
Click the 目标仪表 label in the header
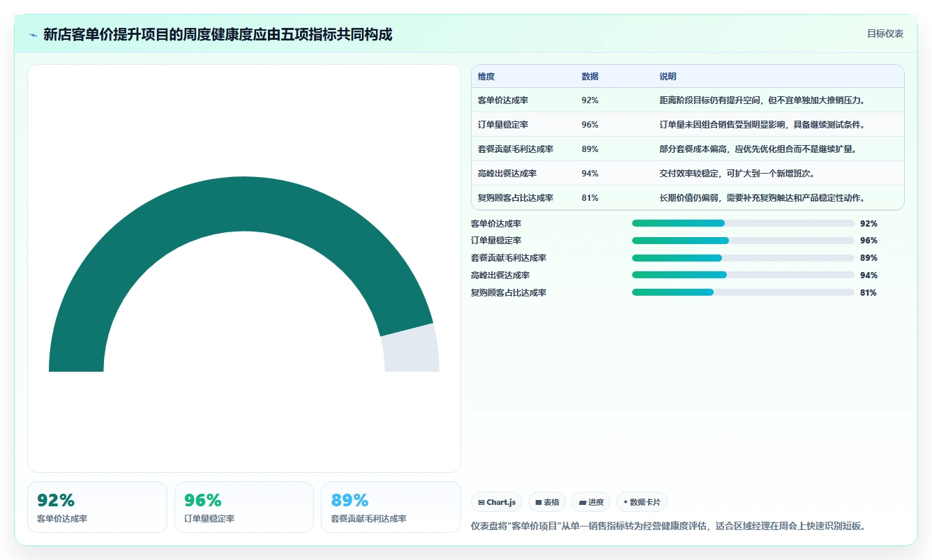[885, 33]
